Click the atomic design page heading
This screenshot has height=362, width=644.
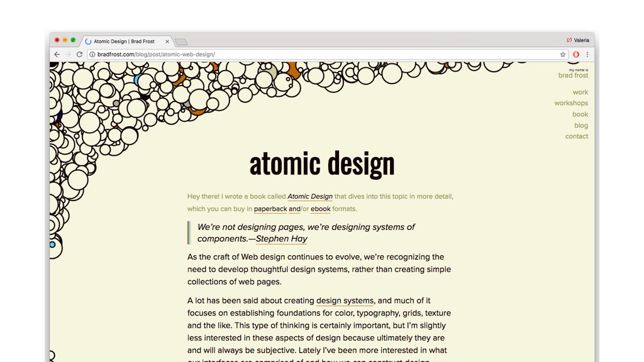click(x=322, y=164)
